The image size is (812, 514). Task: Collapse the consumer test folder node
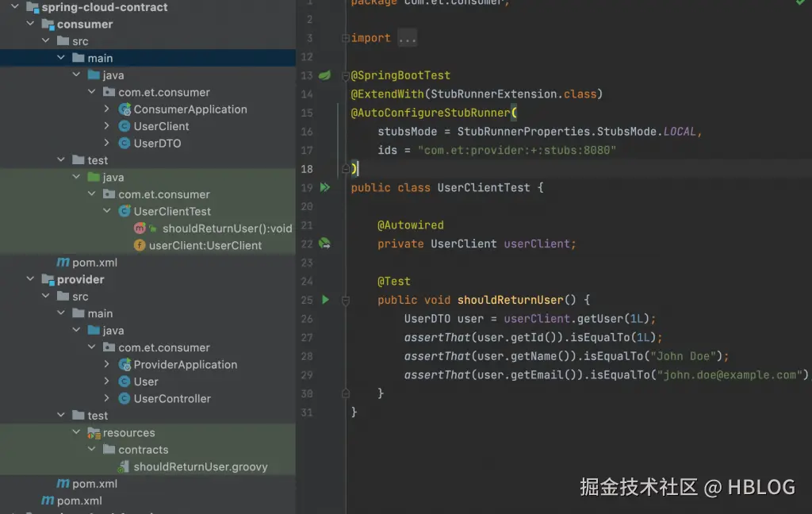(x=60, y=159)
